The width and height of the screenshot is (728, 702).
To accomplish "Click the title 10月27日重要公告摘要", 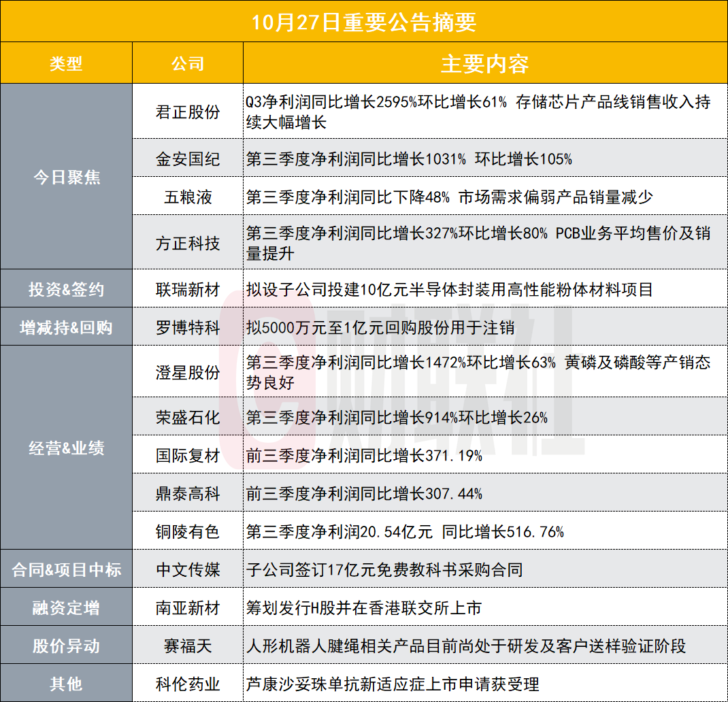I will pyautogui.click(x=364, y=22).
